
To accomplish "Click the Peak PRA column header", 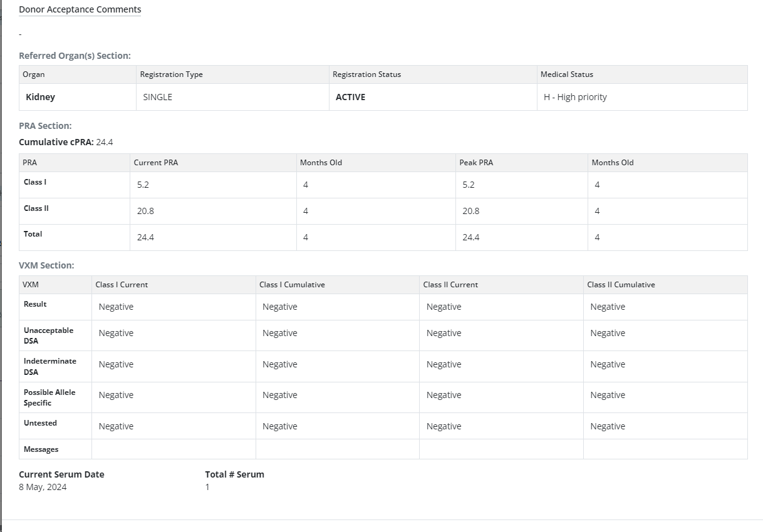I will pos(476,163).
